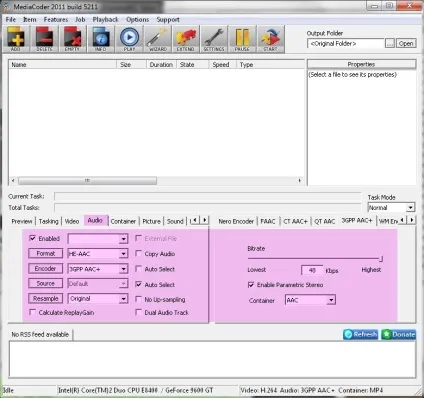Open the EXTEND toolbar icon
Viewport: 424px width, 398px height.
[186, 39]
